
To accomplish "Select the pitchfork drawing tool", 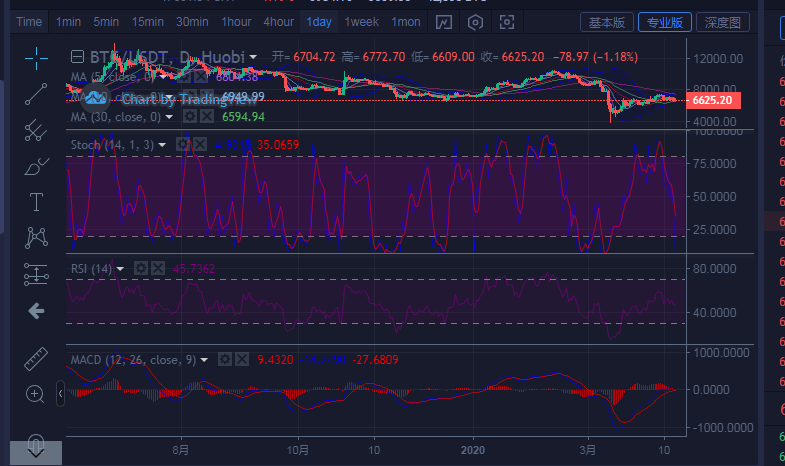I will [x=36, y=130].
